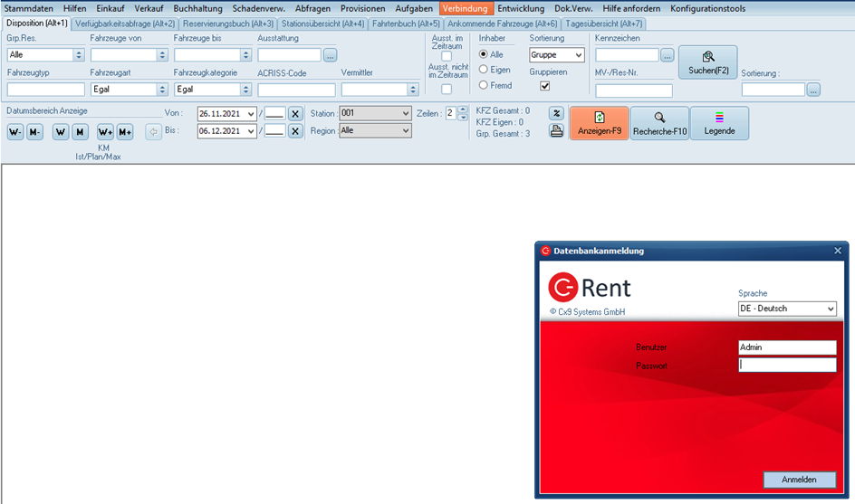Switch to Fahrtenbuch (Alt+5) tab
Screen dimensions: 855x504
(x=405, y=23)
